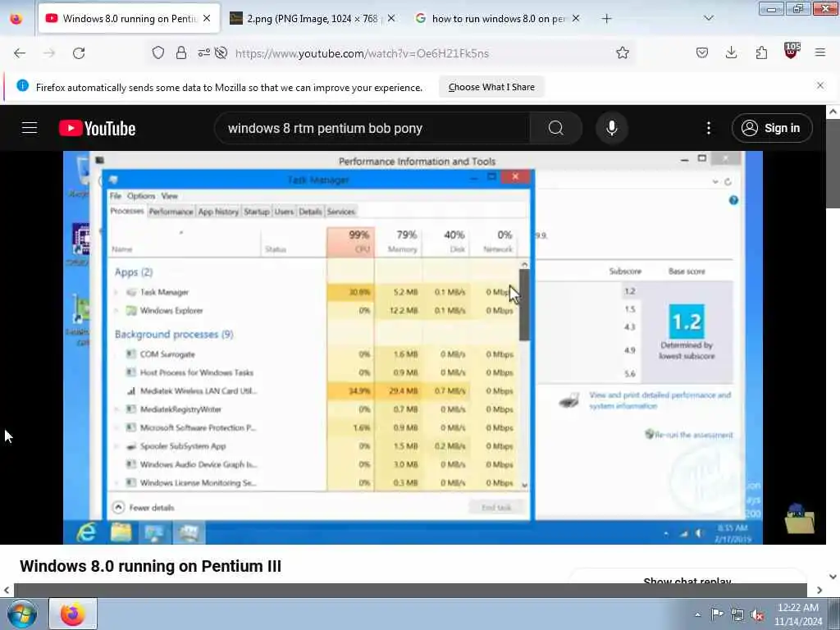This screenshot has width=840, height=630.
Task: Open the Action Center flag tray icon
Action: pyautogui.click(x=717, y=614)
